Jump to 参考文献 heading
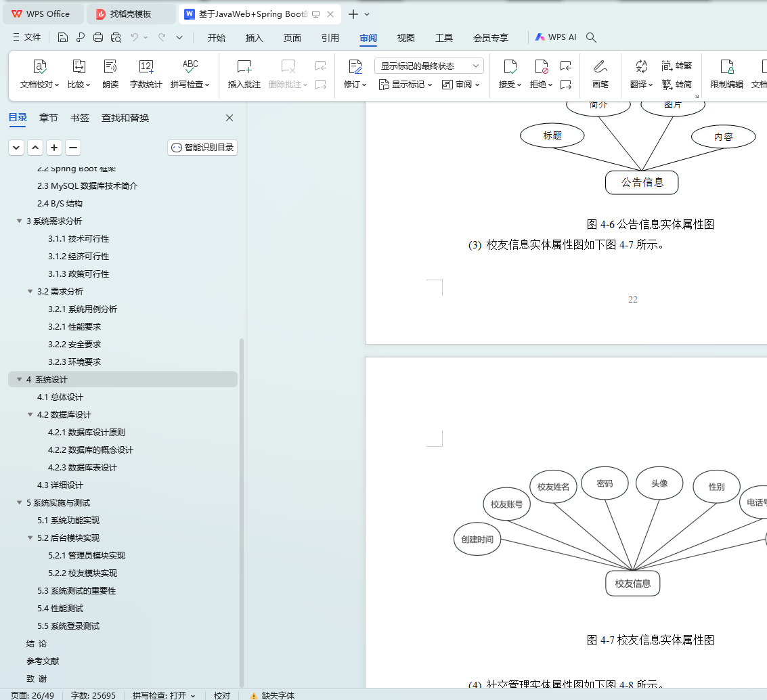This screenshot has height=700, width=767. point(43,661)
